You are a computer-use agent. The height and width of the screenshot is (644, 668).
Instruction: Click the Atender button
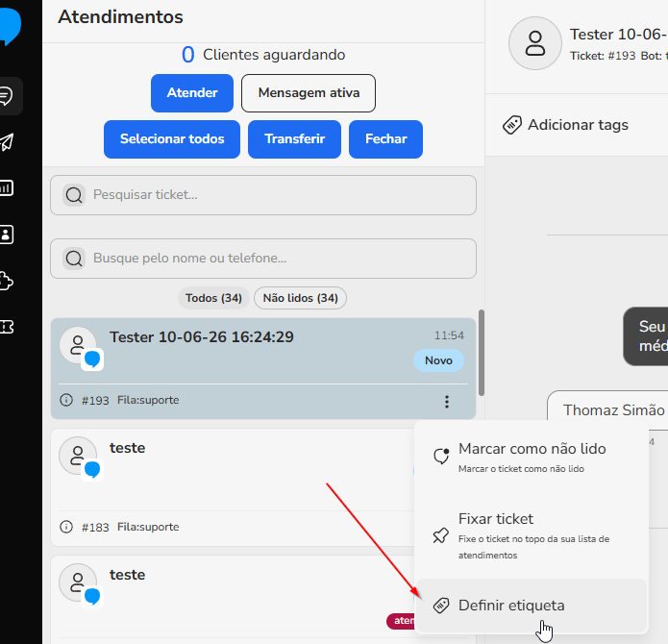click(192, 93)
